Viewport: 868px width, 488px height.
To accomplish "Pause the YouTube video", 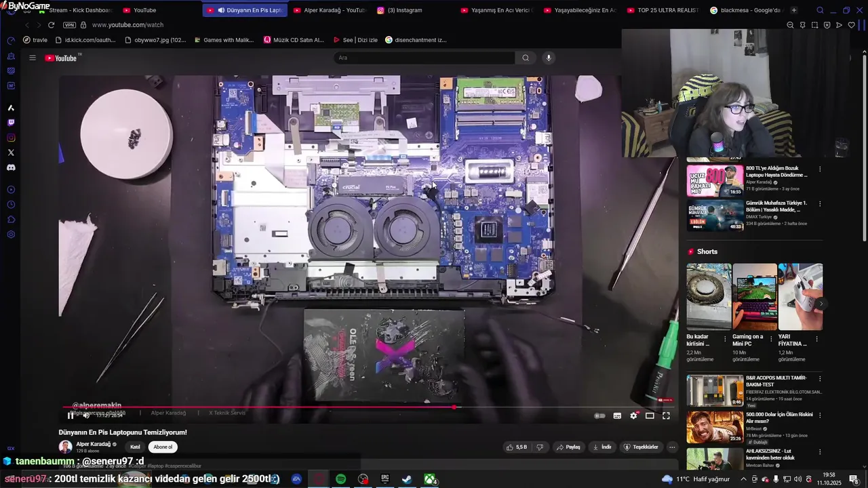I will (70, 415).
